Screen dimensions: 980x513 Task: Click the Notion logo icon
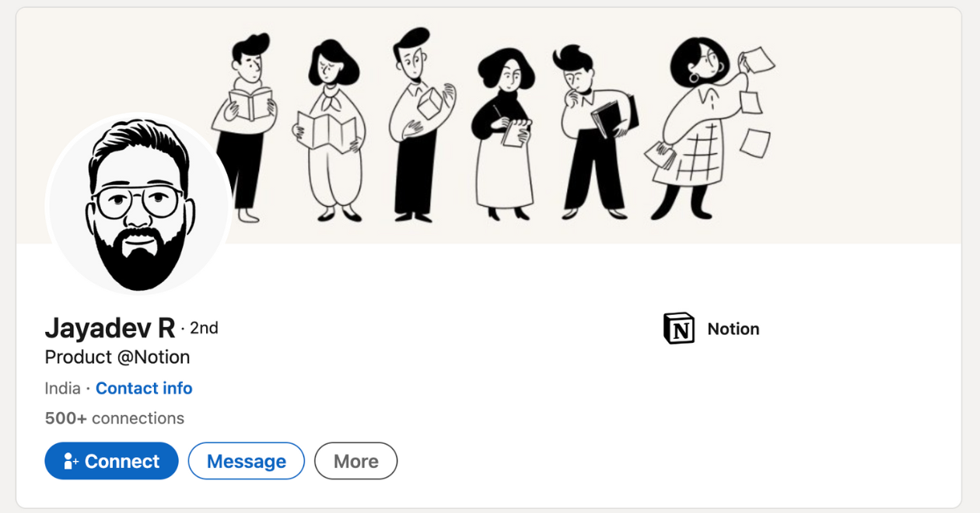[679, 328]
